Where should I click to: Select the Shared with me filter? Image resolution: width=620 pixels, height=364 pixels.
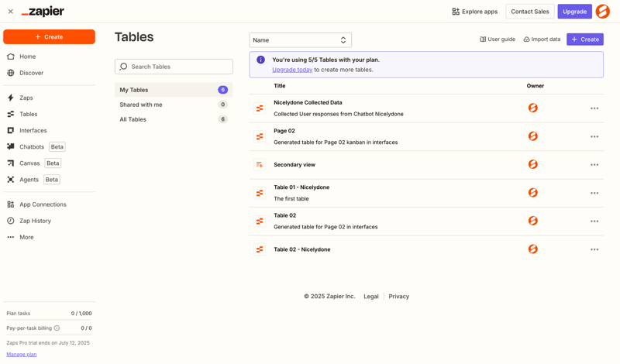[174, 105]
